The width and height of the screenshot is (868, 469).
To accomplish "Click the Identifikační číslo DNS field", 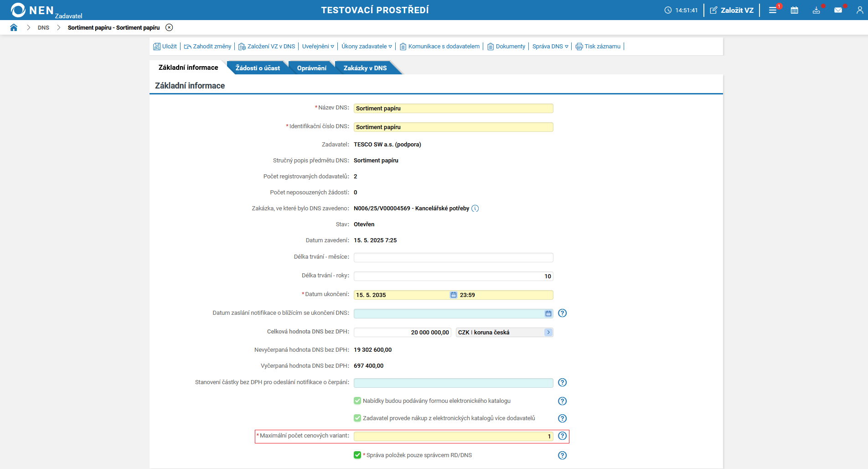I will [x=453, y=127].
